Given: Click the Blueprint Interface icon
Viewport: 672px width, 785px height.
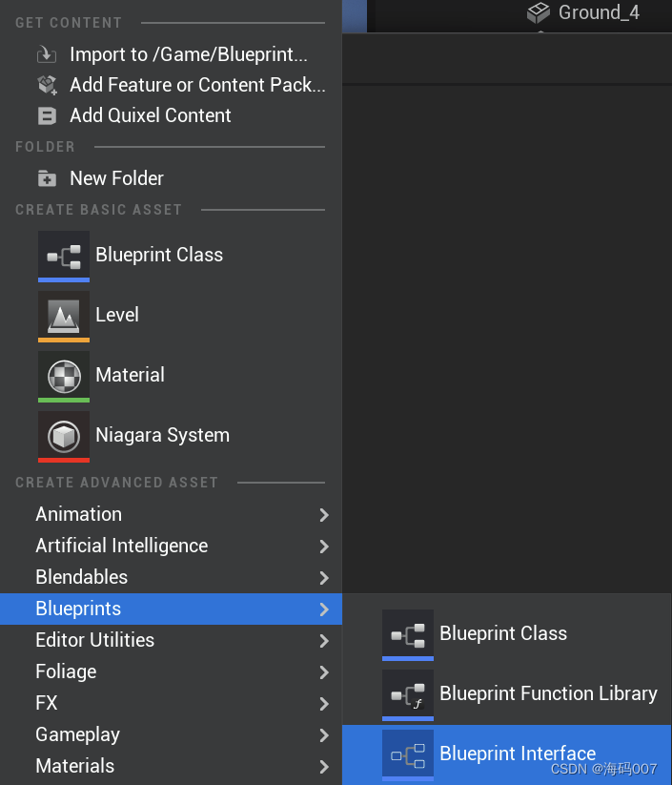Looking at the screenshot, I should click(x=408, y=755).
